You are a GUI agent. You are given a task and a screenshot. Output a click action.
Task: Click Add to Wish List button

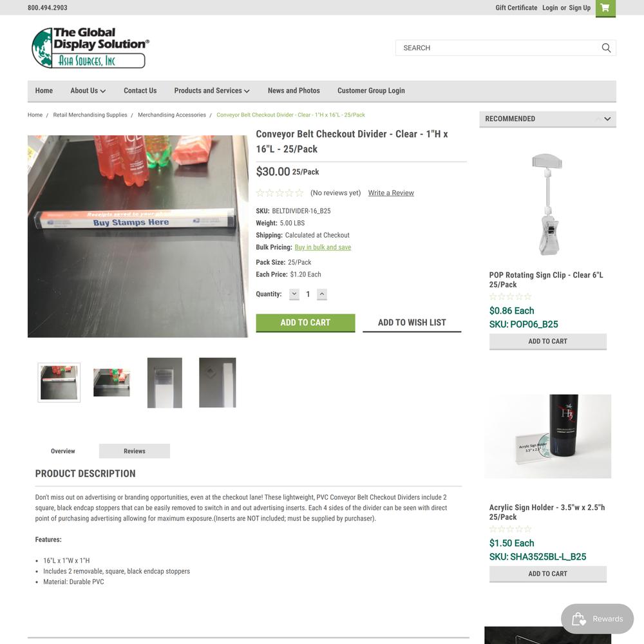tap(412, 323)
